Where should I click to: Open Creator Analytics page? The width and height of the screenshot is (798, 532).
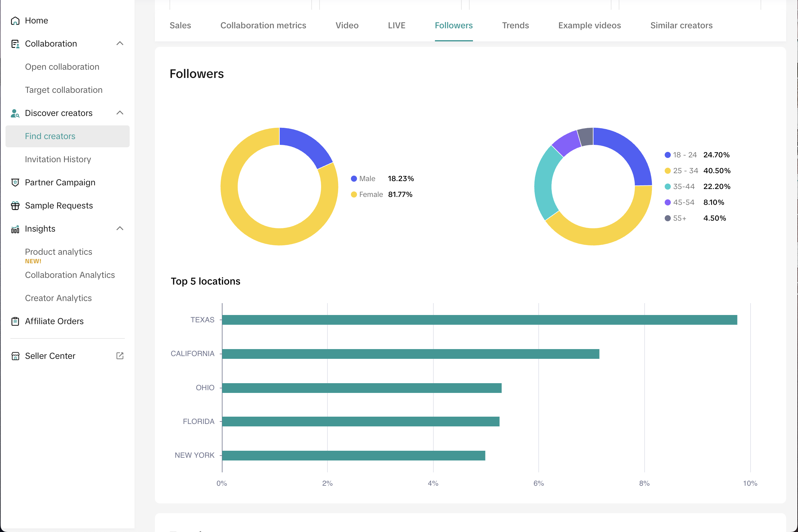(58, 298)
